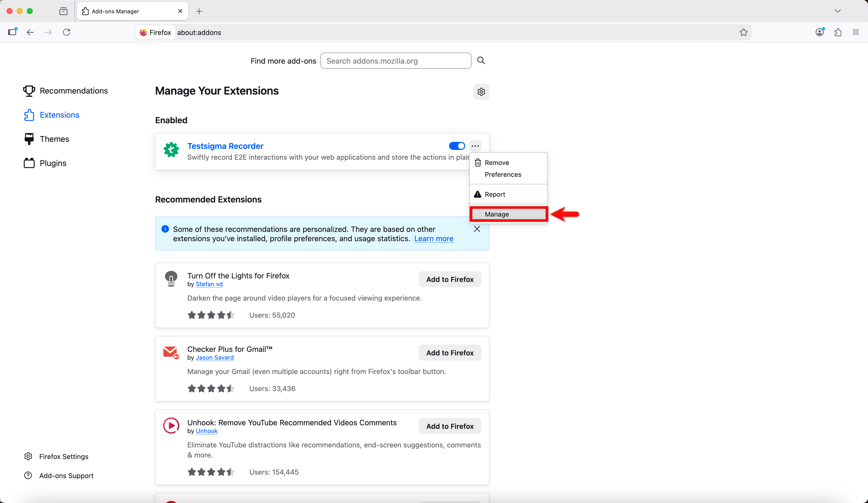Focus the Search addons.mozilla.org field
This screenshot has width=868, height=503.
click(396, 61)
